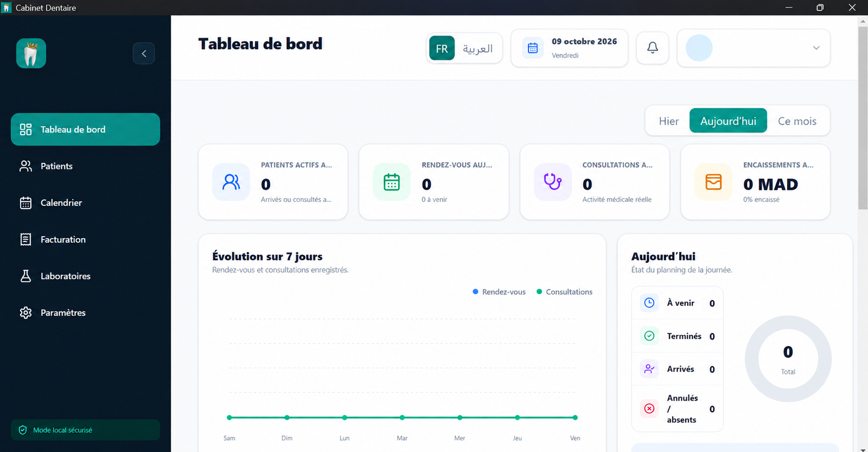Open Paramètres settings
The height and width of the screenshot is (452, 868).
pos(85,313)
